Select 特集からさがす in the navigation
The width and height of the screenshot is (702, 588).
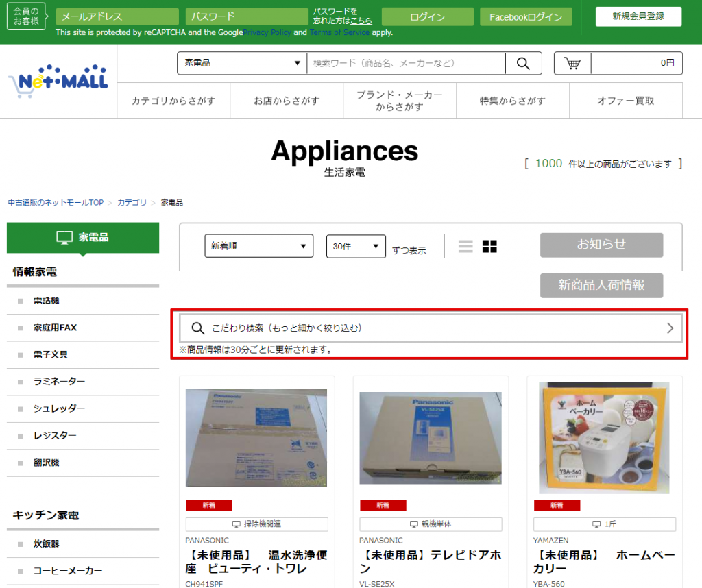(x=512, y=101)
